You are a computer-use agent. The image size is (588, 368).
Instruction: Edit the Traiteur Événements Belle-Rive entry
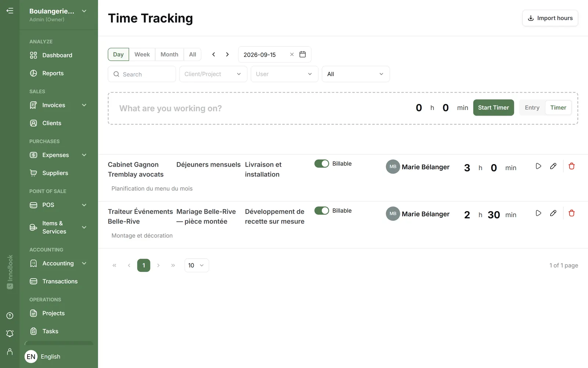pos(553,213)
